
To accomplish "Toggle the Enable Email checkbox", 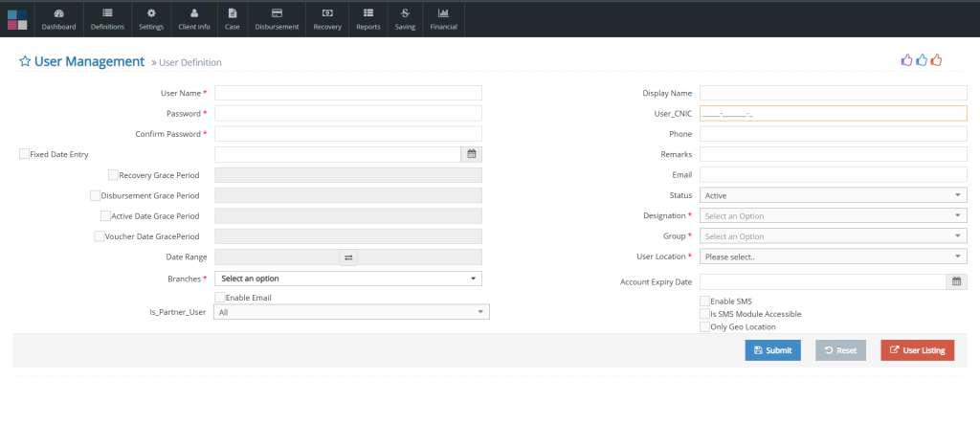I will click(x=220, y=298).
